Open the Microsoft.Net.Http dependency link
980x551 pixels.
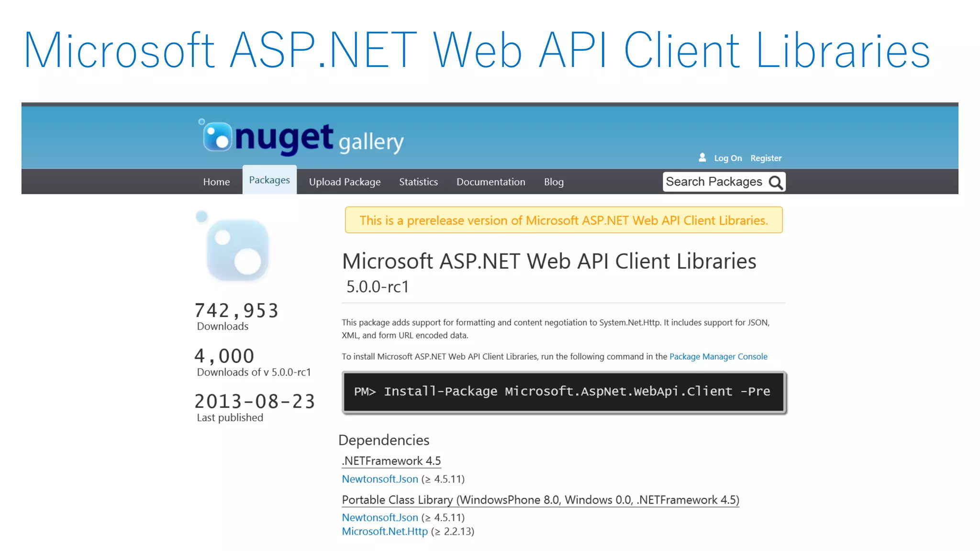coord(385,531)
